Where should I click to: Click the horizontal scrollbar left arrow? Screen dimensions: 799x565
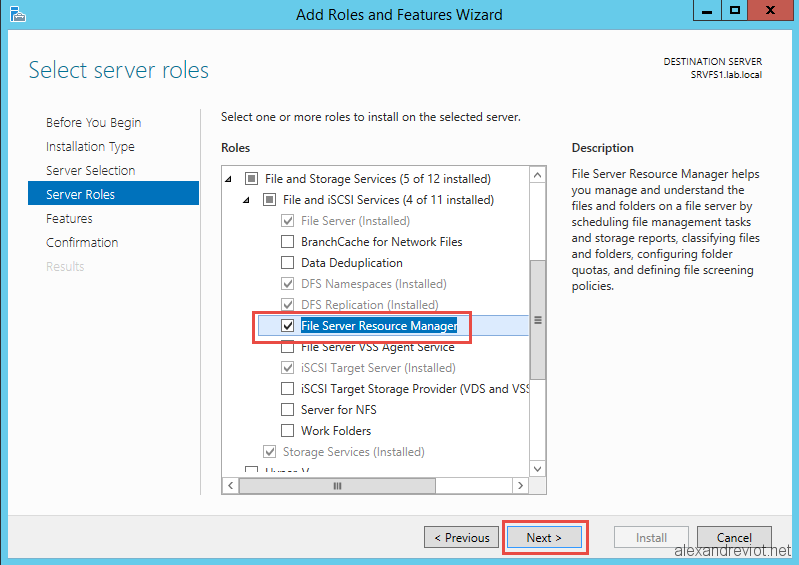click(x=230, y=486)
